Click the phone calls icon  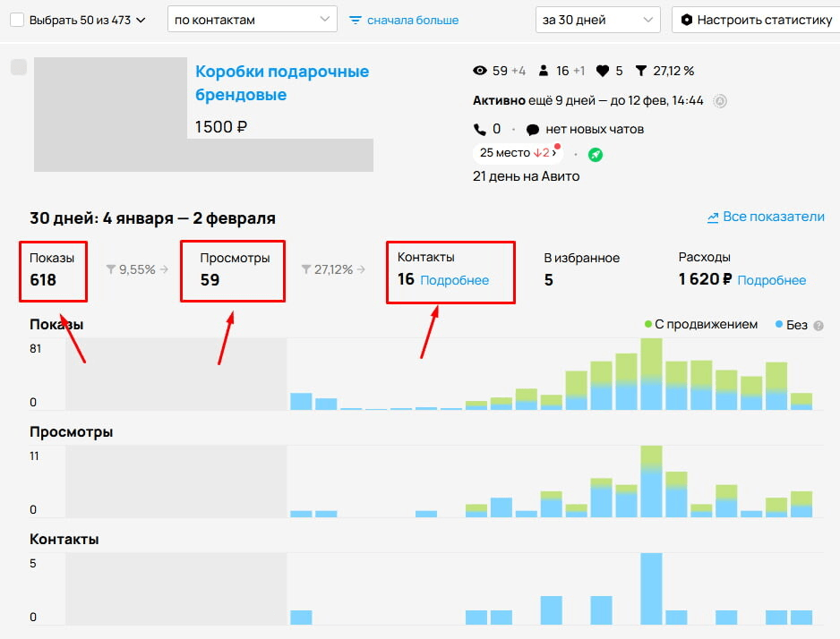point(479,129)
